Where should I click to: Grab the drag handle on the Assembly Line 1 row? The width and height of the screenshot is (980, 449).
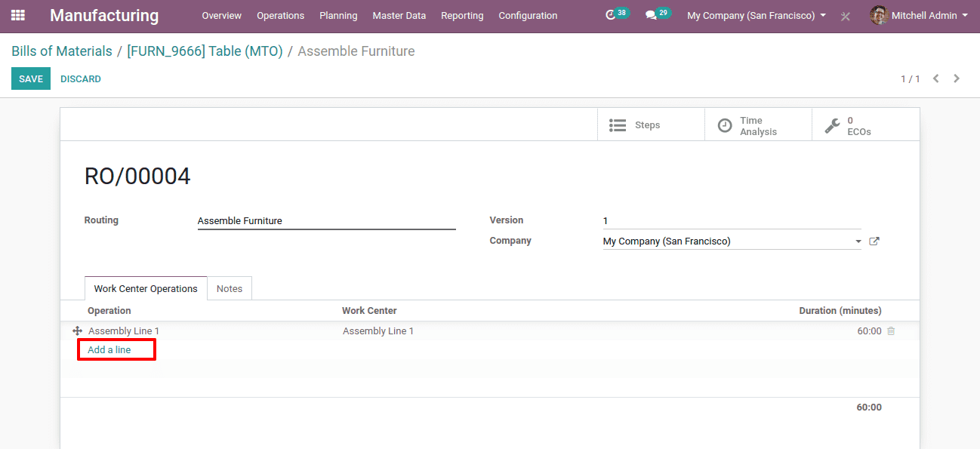click(x=77, y=331)
